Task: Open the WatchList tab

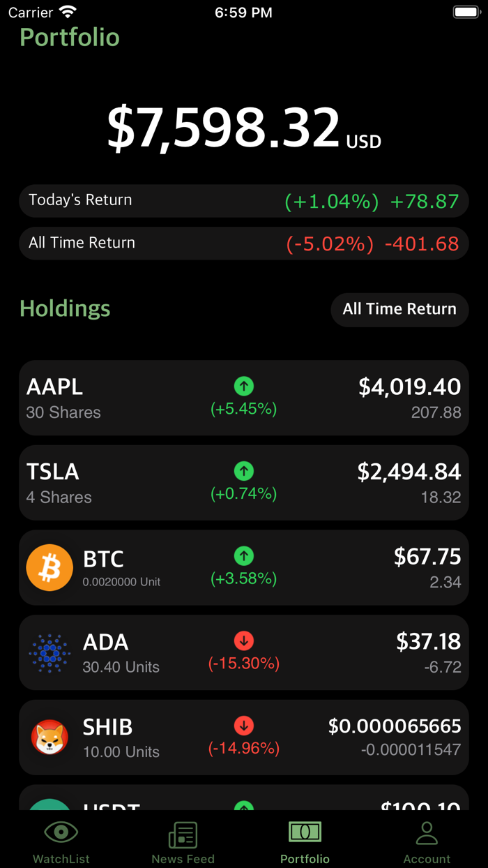Action: tap(61, 841)
